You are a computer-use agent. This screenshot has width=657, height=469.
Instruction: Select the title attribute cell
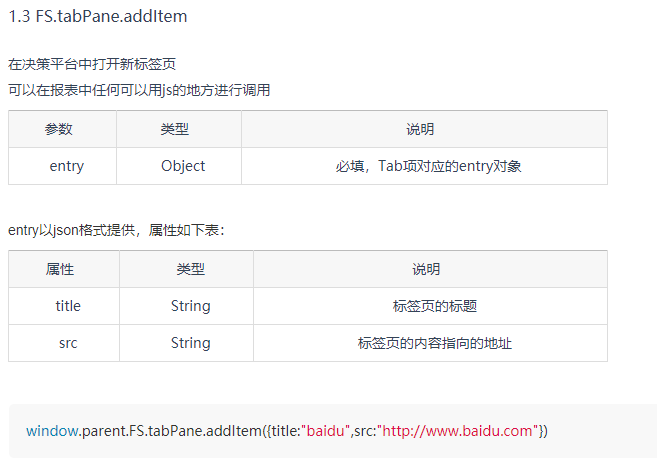tap(64, 306)
